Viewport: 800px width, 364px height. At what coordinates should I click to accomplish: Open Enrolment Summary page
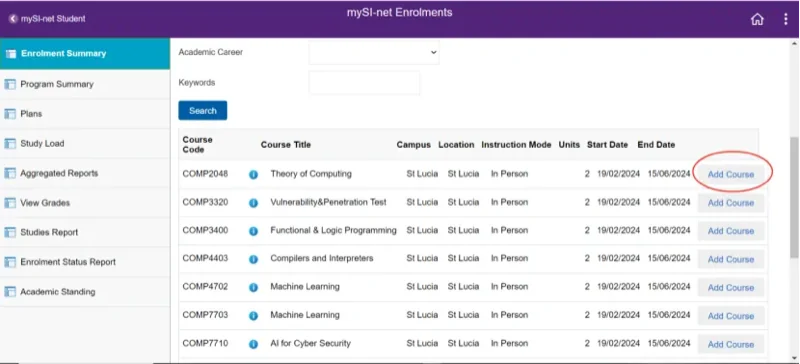coord(85,54)
